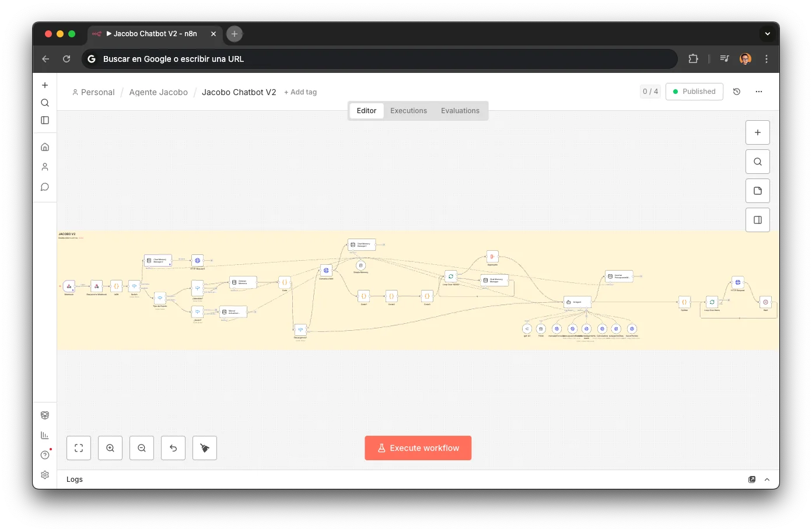
Task: Open the browser tab search chevron
Action: coord(768,33)
